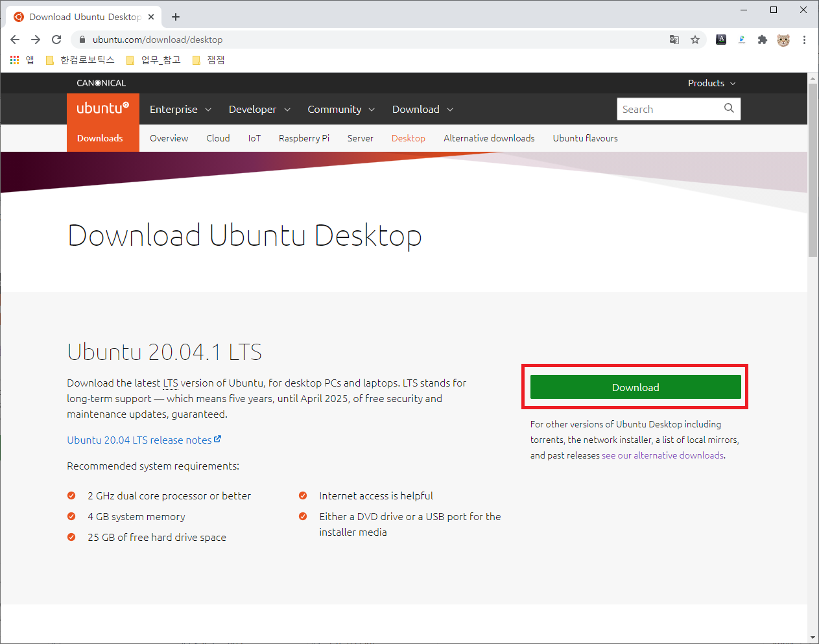Click 'Recommended system requirements:' text
The width and height of the screenshot is (819, 644).
pos(153,466)
